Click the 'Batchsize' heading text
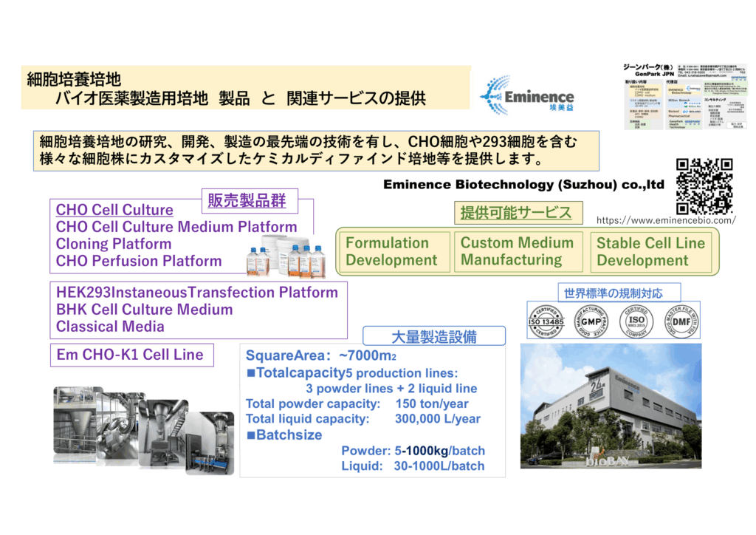Image resolution: width=756 pixels, height=535 pixels. point(284,435)
